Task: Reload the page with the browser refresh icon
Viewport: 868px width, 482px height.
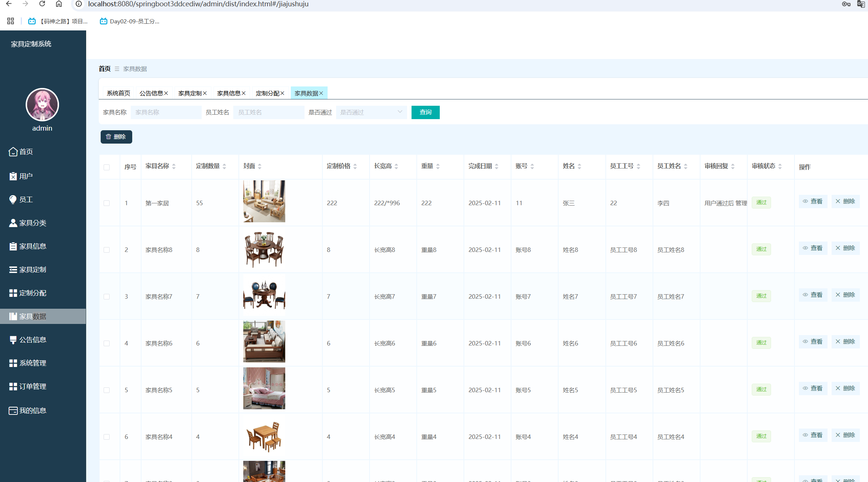Action: (x=42, y=4)
